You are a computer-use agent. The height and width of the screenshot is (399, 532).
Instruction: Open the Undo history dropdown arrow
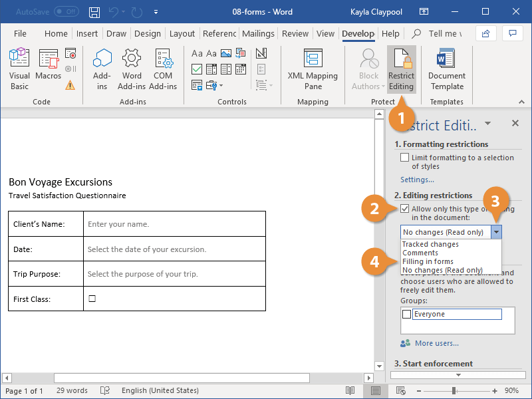[123, 12]
